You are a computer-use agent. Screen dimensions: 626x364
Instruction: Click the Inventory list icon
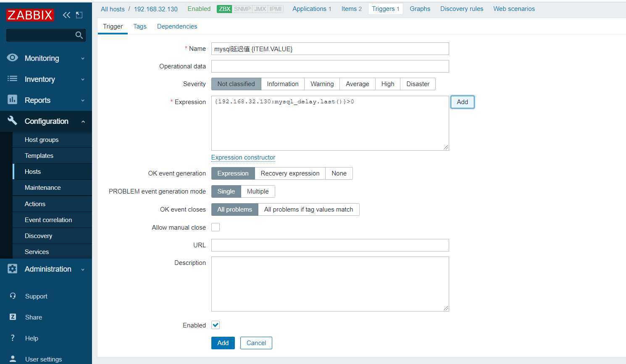coord(13,79)
